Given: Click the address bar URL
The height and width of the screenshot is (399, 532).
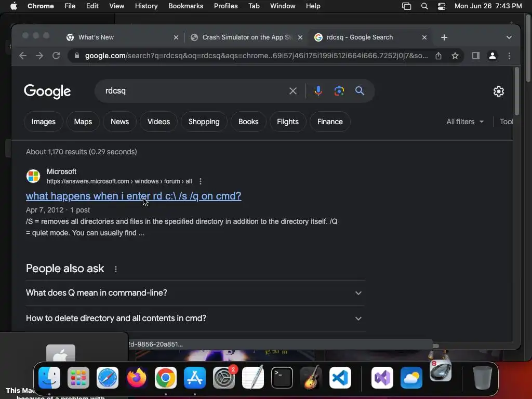Looking at the screenshot, I should [256, 56].
